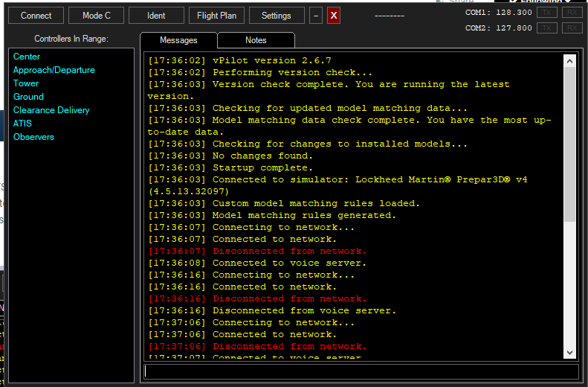Viewport: 588px width, 387px height.
Task: Expand Approach/Departure controllers group
Action: coord(54,70)
